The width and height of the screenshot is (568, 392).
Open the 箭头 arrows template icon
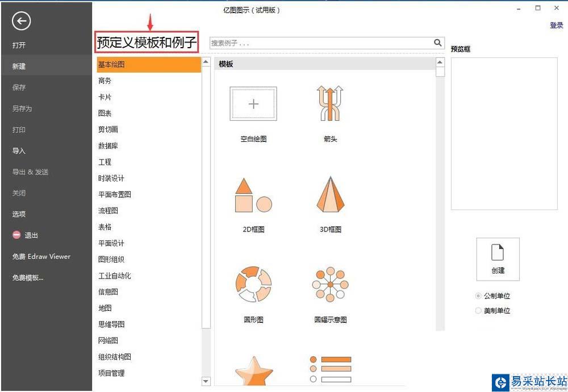click(329, 103)
